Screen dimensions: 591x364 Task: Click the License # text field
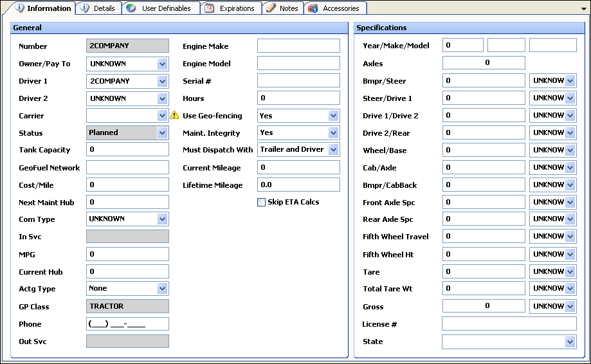click(x=509, y=324)
